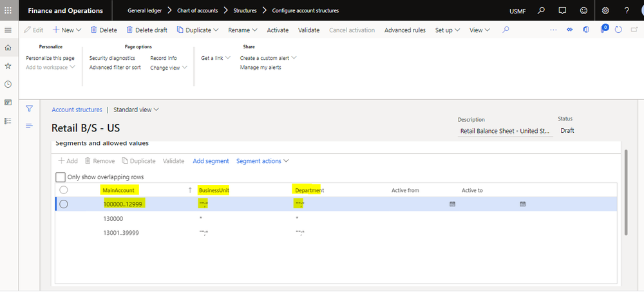The height and width of the screenshot is (292, 644).
Task: Check Only show overlapping rows
Action: 61,177
